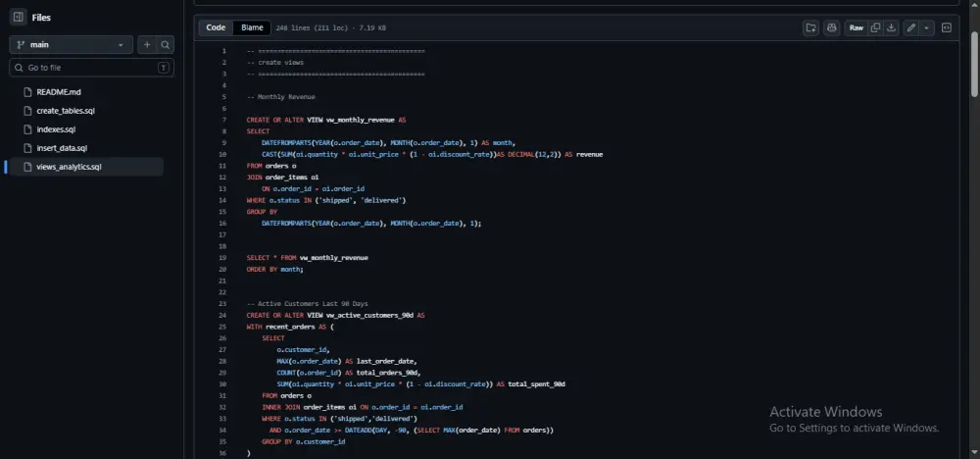Click the '-- create views' comment line
The height and width of the screenshot is (459, 980).
(x=275, y=63)
